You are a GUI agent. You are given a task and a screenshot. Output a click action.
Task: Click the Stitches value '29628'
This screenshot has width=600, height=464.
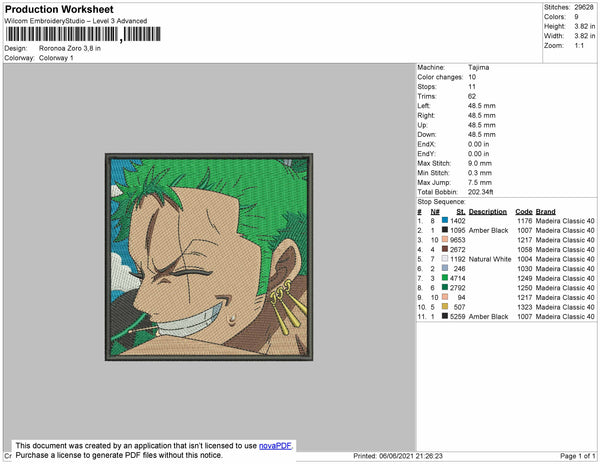coord(584,7)
